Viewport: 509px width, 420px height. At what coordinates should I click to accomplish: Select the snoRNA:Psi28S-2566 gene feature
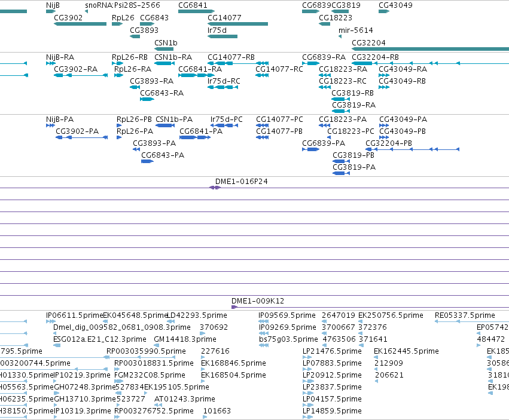[86, 11]
